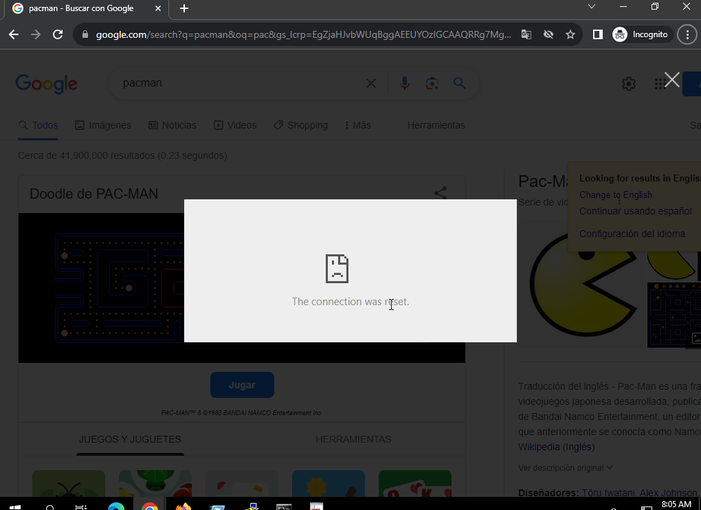Image resolution: width=701 pixels, height=510 pixels.
Task: Switch to Noticias tab
Action: coord(172,125)
